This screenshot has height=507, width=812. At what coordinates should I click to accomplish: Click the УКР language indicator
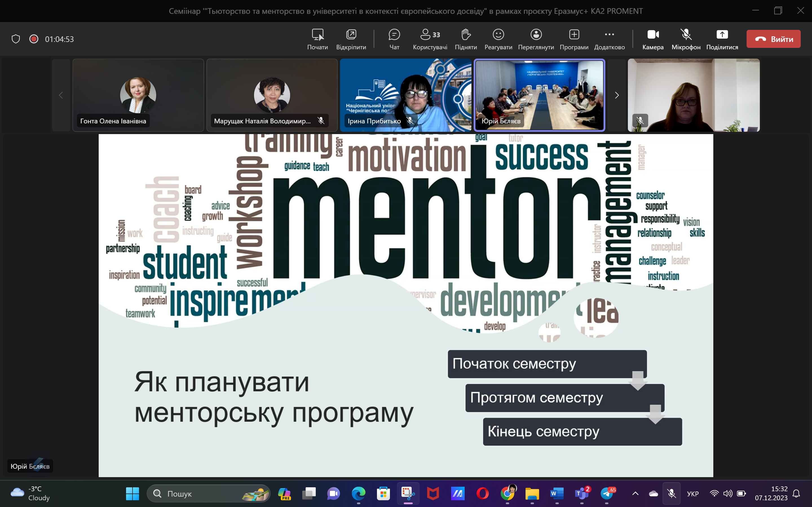click(x=692, y=493)
